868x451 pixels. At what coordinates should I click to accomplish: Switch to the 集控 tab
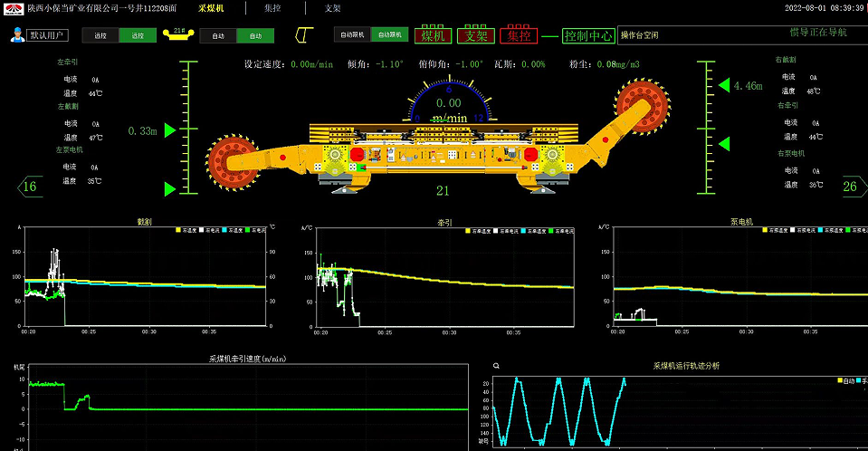(272, 8)
